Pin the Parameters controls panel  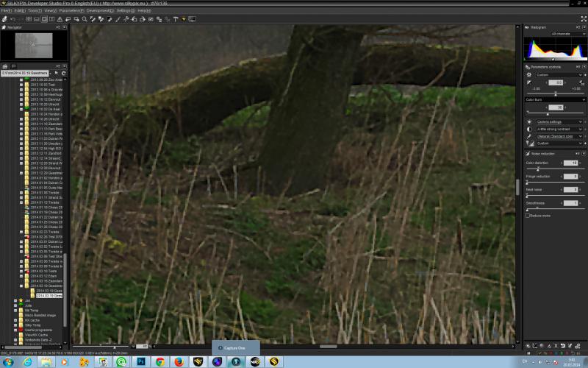pyautogui.click(x=579, y=67)
